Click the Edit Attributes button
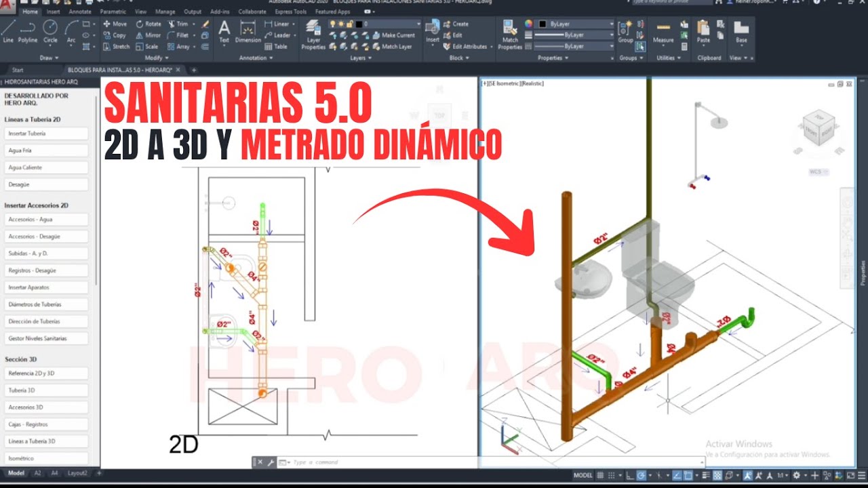Image resolution: width=868 pixels, height=488 pixels. point(467,47)
